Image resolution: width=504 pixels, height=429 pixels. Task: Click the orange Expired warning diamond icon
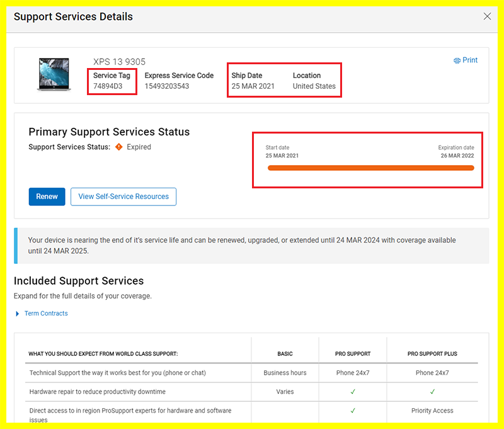click(118, 147)
